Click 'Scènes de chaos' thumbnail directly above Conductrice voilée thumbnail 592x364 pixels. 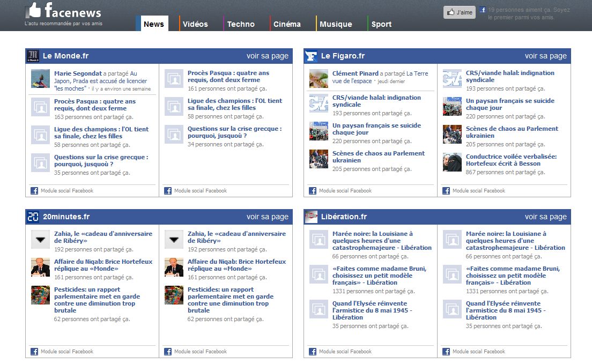(x=452, y=135)
